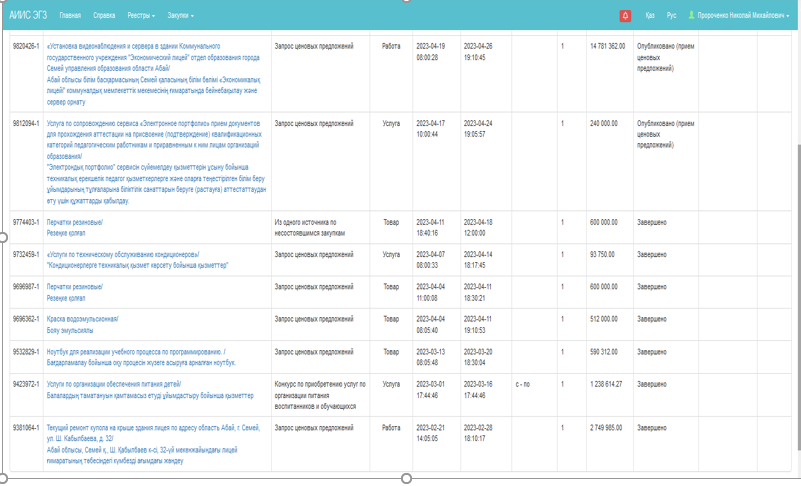
Task: Open the Электронное портфолио service procurement link
Action: (x=156, y=161)
